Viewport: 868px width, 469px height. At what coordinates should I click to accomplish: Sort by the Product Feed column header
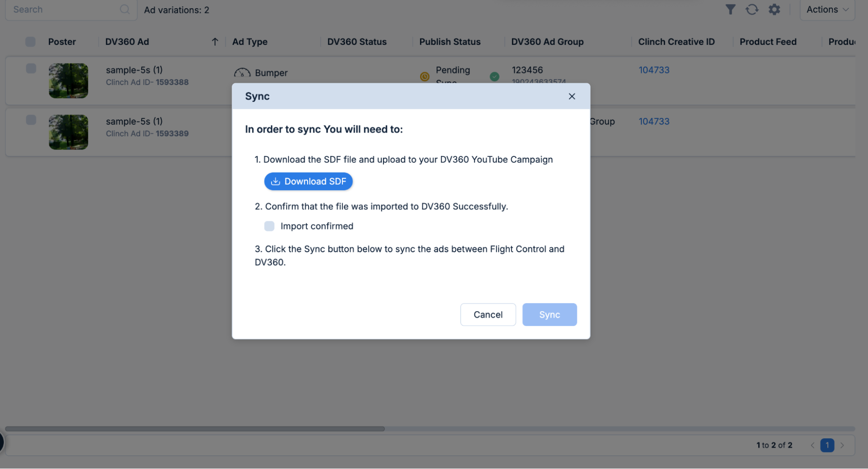pos(768,42)
